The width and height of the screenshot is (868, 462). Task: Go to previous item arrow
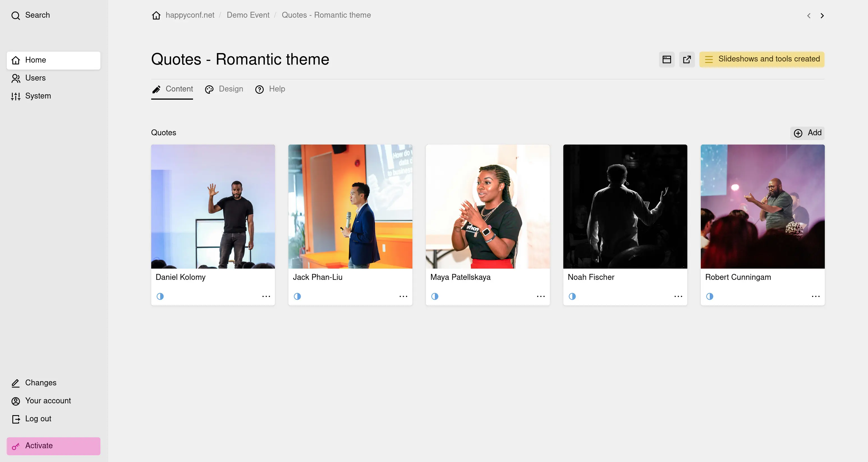[x=809, y=15]
